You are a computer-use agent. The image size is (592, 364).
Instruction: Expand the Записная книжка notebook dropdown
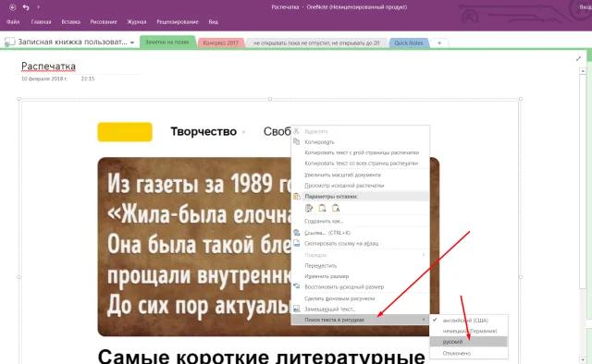click(x=132, y=42)
